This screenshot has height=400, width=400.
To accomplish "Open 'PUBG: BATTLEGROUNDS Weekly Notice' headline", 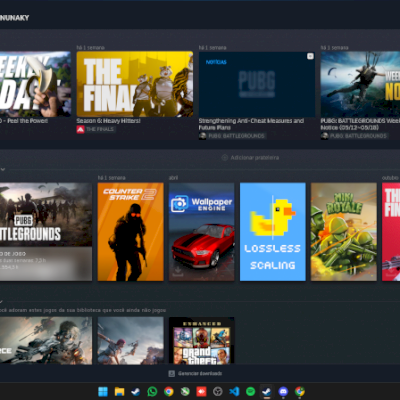I will 360,124.
